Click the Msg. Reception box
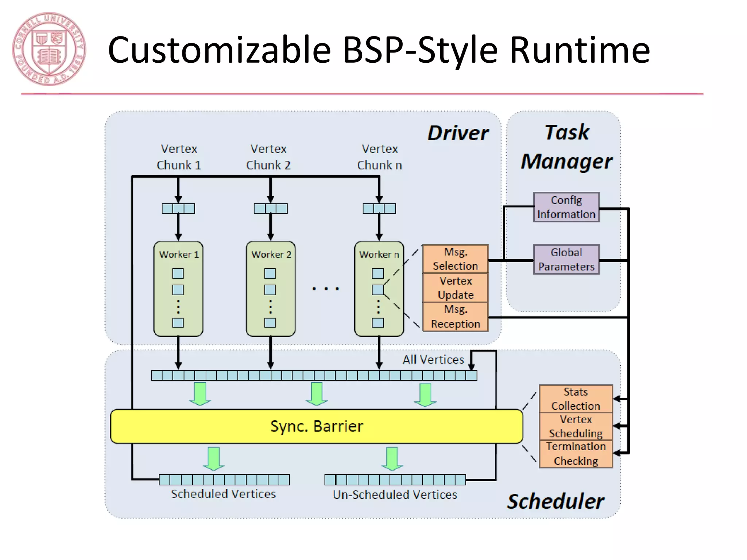Screen dimensions: 747x560 pyautogui.click(x=455, y=316)
